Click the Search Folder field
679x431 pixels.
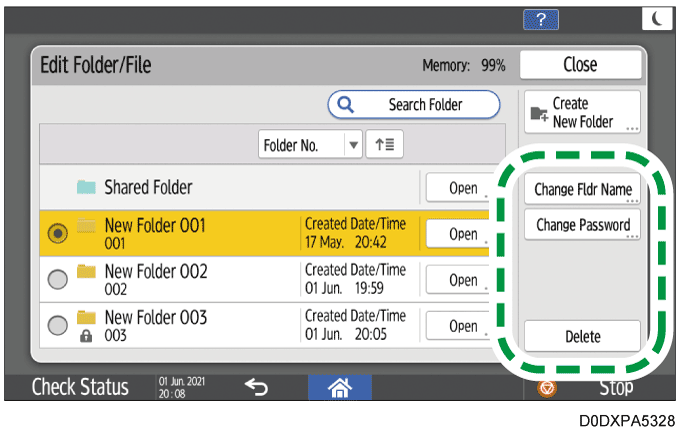(x=415, y=104)
